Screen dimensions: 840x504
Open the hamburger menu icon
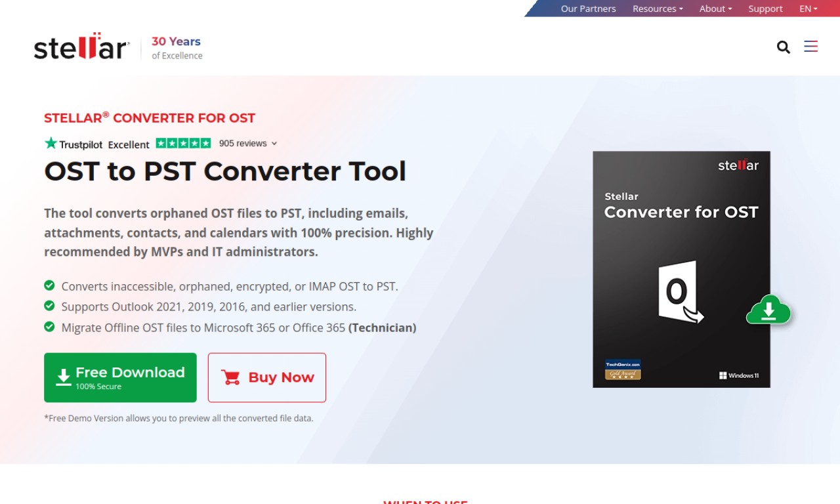coord(811,46)
